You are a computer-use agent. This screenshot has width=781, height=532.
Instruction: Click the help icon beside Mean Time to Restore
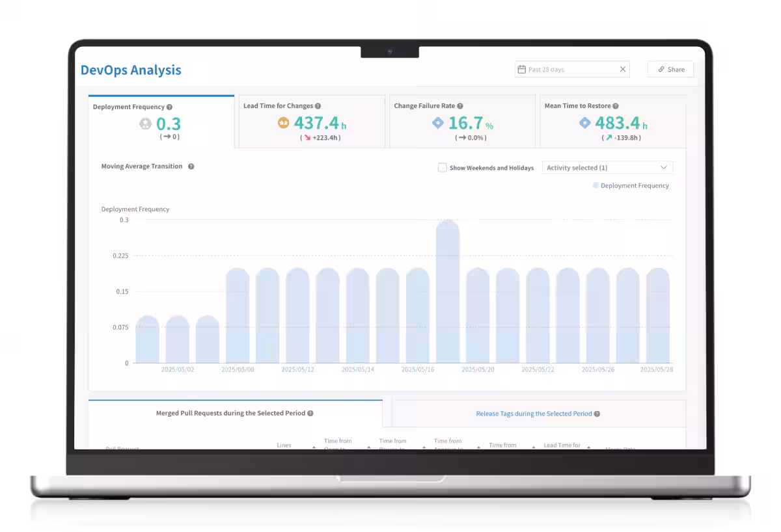tap(616, 106)
